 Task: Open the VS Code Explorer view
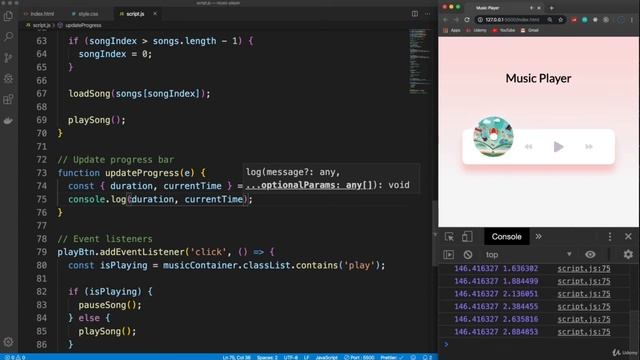tap(8, 16)
